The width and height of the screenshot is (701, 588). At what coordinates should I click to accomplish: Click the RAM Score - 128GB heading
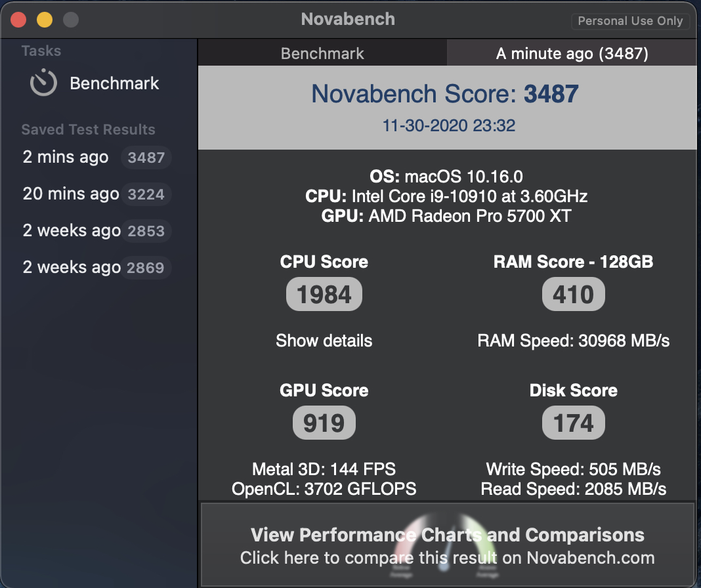click(x=573, y=262)
